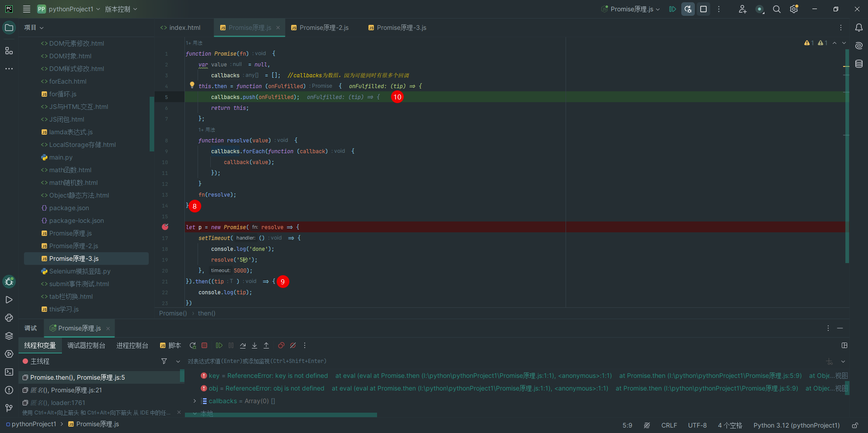Open the Database tool window
Screen dimensions: 868x433
(x=859, y=64)
